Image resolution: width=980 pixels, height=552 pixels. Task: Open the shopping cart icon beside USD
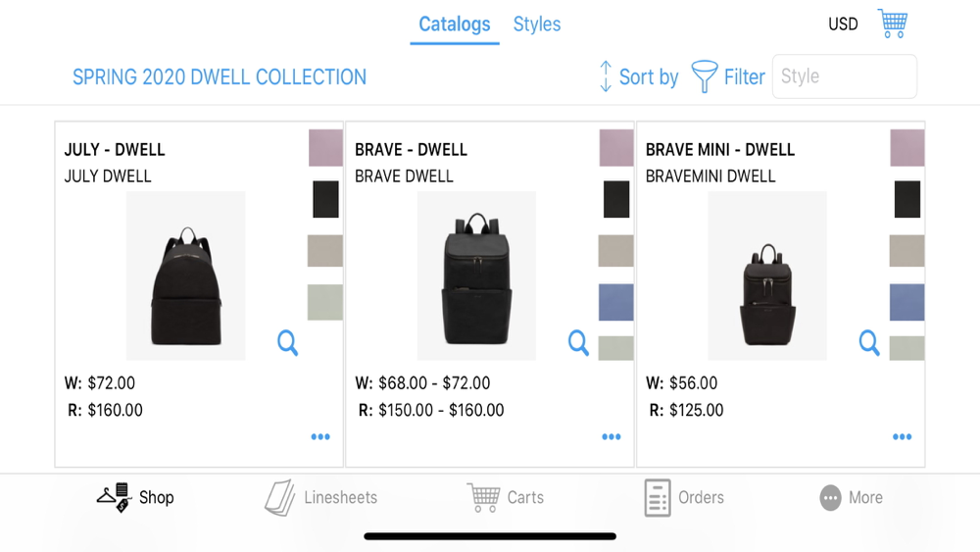(x=893, y=24)
